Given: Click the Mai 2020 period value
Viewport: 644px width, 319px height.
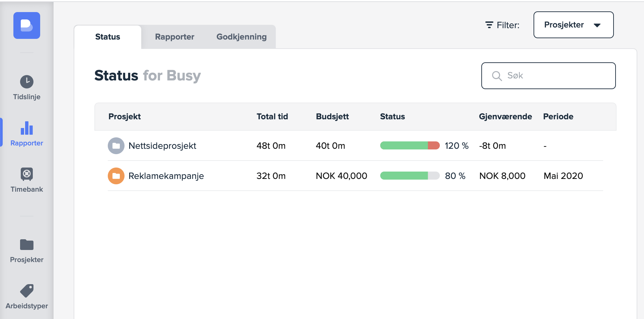Looking at the screenshot, I should pos(563,176).
